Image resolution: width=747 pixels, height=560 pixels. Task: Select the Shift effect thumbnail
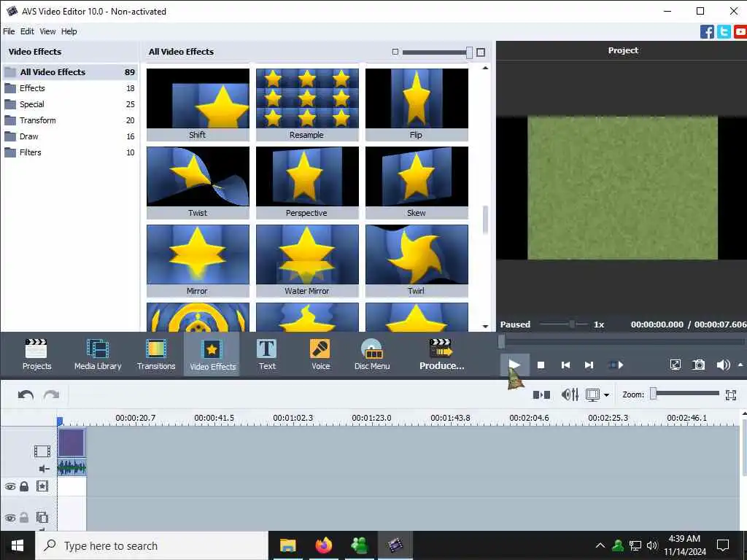(198, 104)
